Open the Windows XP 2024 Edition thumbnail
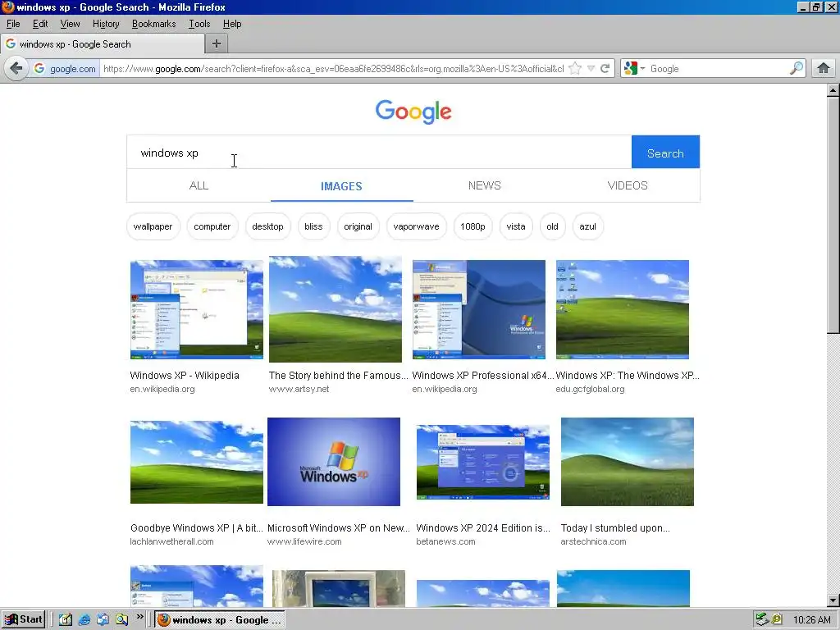The height and width of the screenshot is (630, 840). (482, 463)
